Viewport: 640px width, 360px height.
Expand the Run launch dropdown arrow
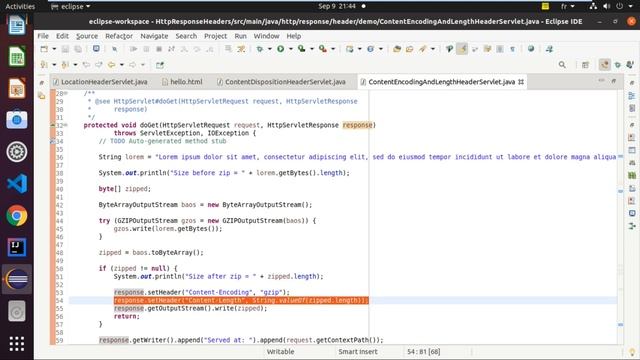coord(291,49)
